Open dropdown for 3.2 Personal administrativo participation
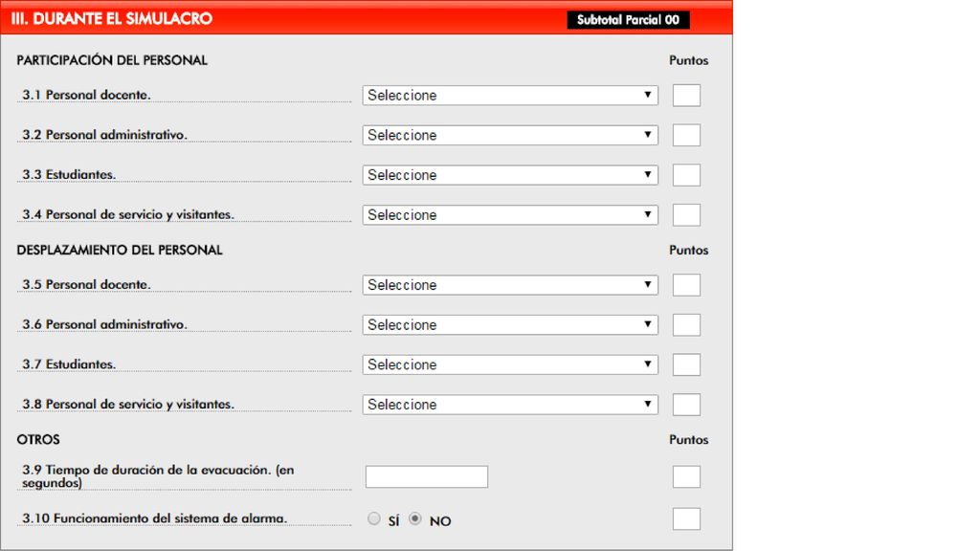 (510, 135)
